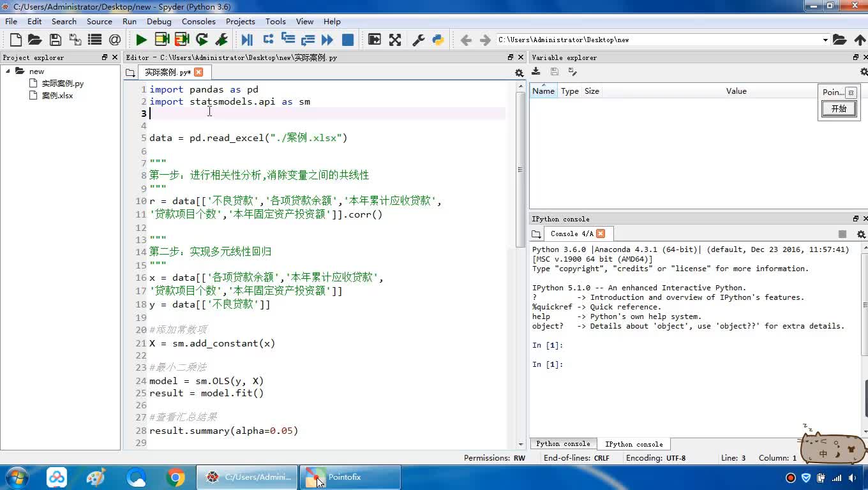Open the working directory path dropdown
This screenshot has width=868, height=490.
click(x=825, y=40)
